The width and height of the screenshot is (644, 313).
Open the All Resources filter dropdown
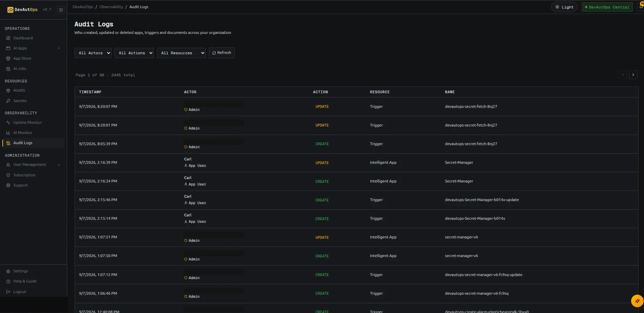click(x=181, y=53)
